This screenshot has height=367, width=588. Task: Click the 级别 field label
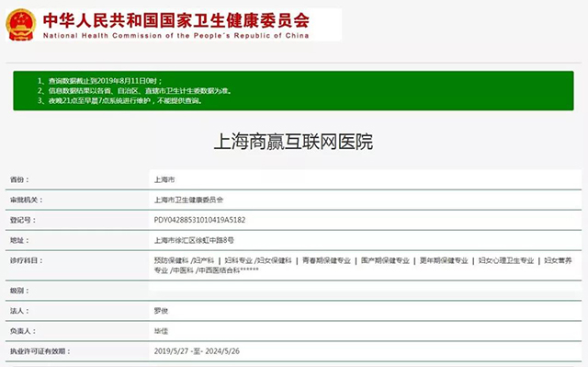(x=19, y=291)
